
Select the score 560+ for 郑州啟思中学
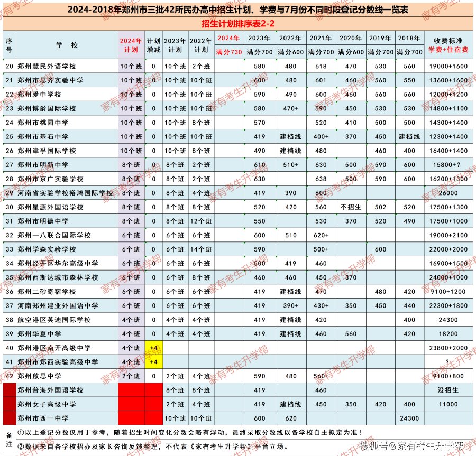(321, 376)
